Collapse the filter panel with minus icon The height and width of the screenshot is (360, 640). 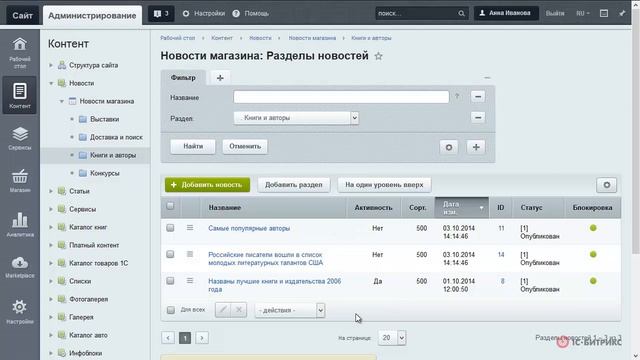487,78
